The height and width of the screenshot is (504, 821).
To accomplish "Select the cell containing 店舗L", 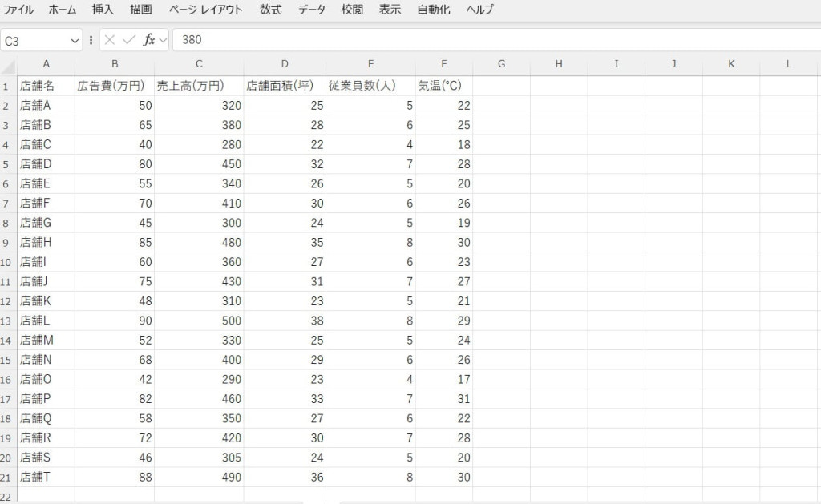I will click(x=46, y=321).
